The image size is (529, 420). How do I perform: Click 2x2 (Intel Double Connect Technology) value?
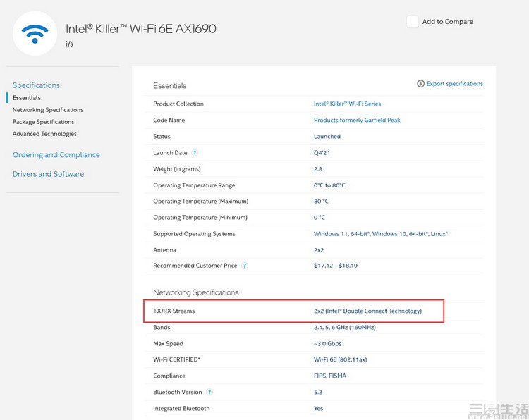point(367,311)
